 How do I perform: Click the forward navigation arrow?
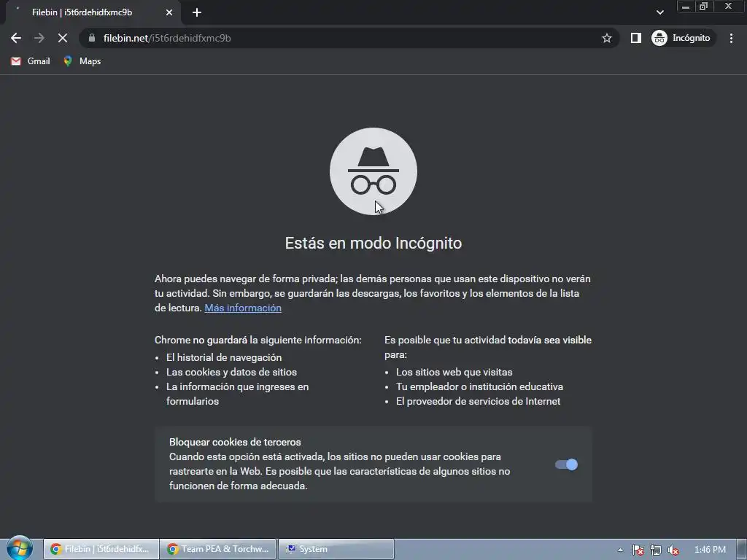(x=39, y=38)
